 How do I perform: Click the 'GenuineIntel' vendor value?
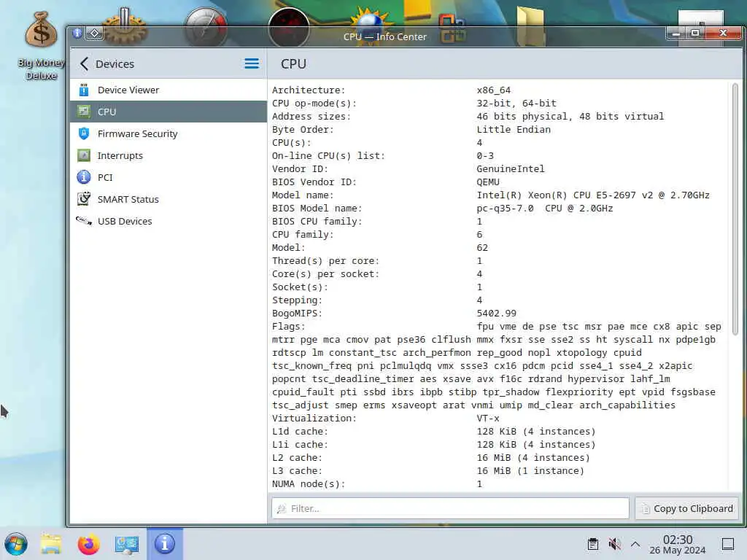point(510,169)
